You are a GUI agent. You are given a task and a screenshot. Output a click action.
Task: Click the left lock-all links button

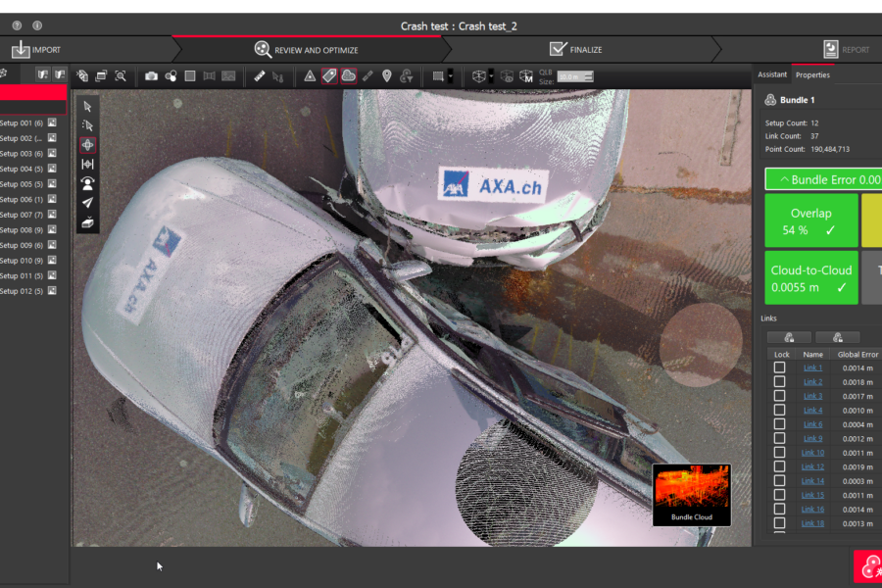point(789,337)
